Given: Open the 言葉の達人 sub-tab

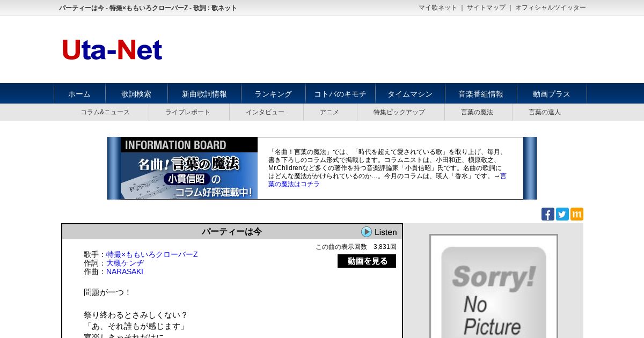Looking at the screenshot, I should 545,112.
